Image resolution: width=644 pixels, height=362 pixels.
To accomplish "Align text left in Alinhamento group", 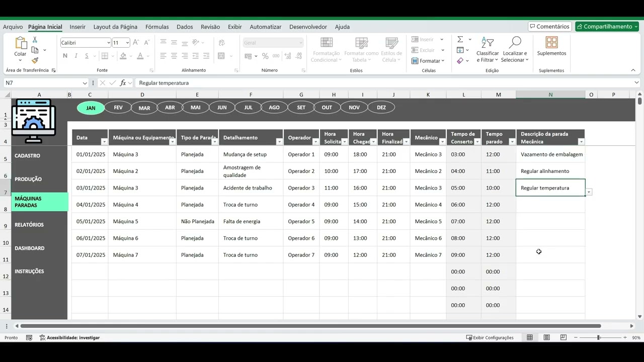I will (163, 56).
